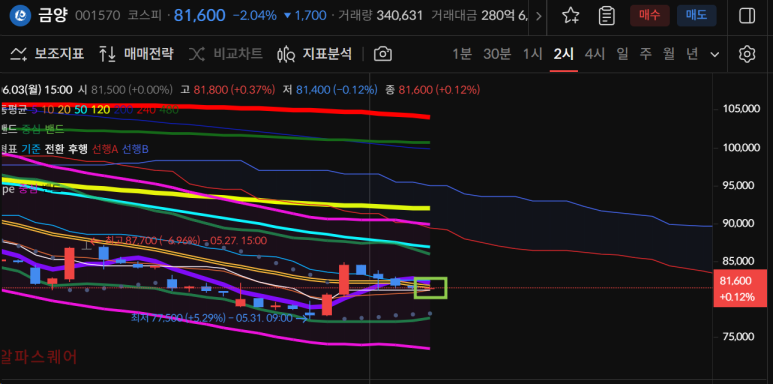Open chart settings gear icon

coord(747,54)
